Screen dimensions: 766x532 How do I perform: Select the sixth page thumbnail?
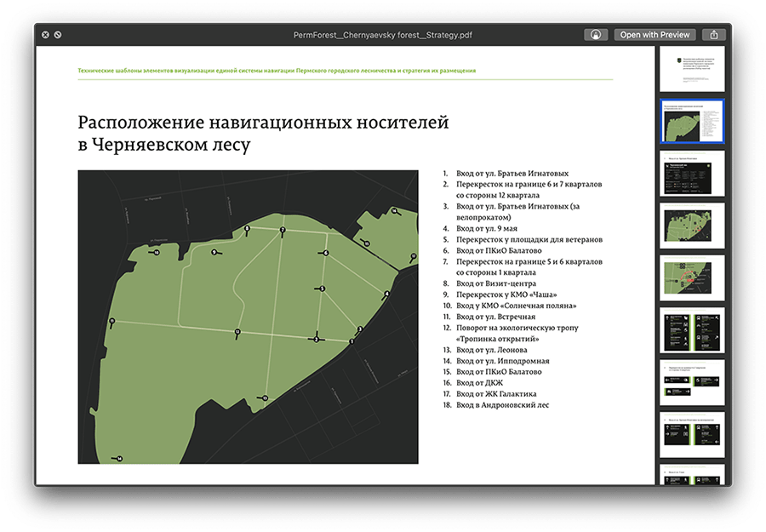[693, 330]
